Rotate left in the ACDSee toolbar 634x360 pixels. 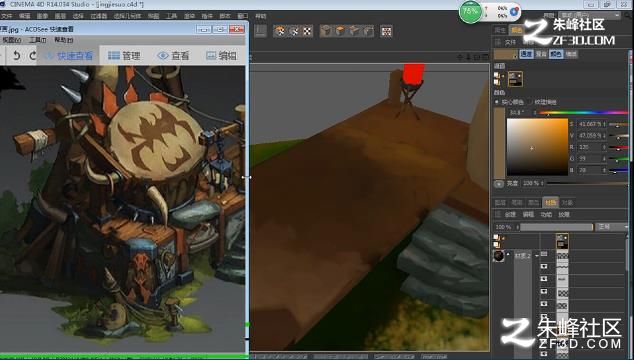(x=16, y=55)
